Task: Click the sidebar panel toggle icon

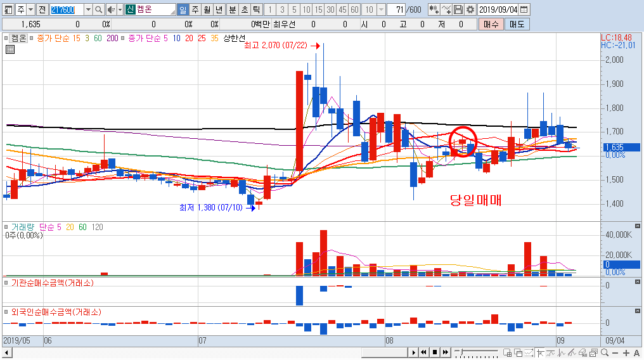Action: (x=8, y=10)
